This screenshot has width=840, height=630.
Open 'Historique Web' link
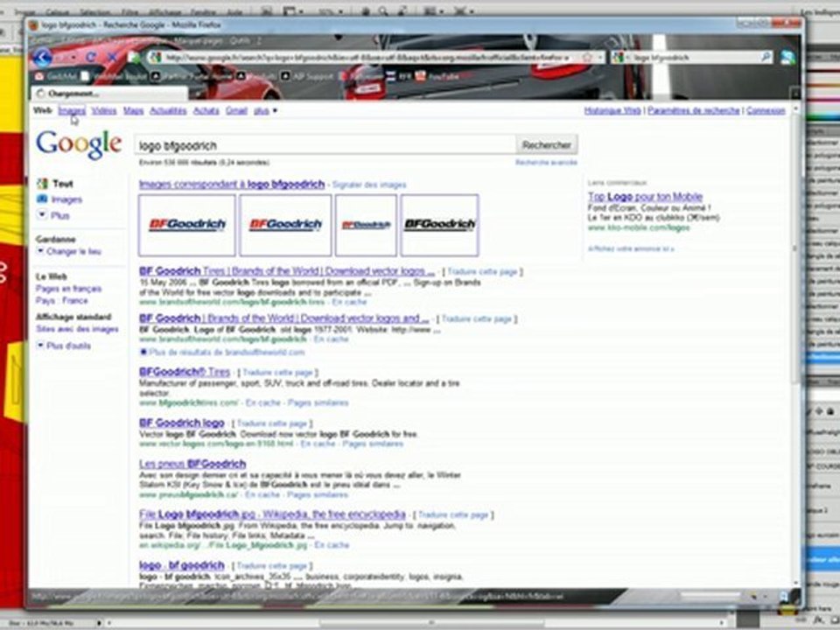[612, 111]
